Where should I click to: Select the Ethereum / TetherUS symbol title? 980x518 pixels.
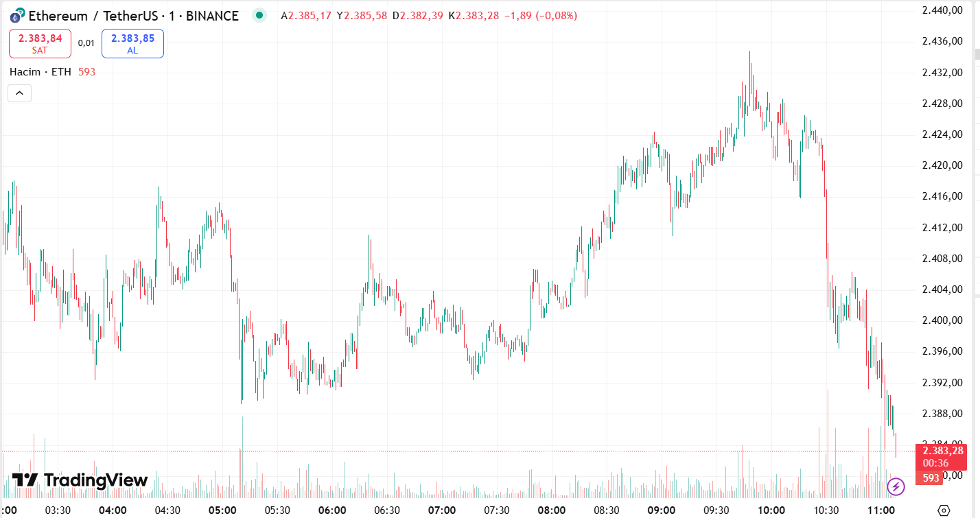tap(134, 16)
